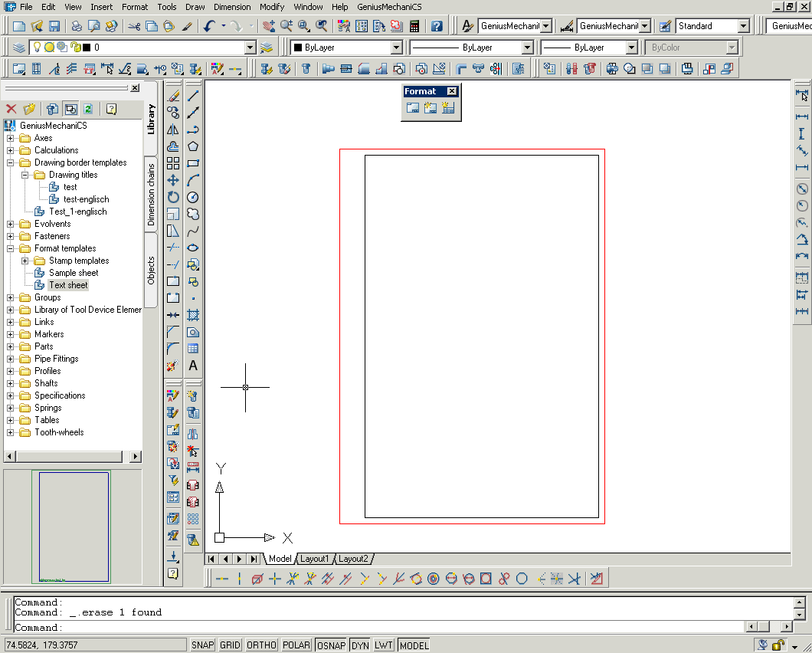
Task: Click the Save diskette icon
Action: coord(54,26)
